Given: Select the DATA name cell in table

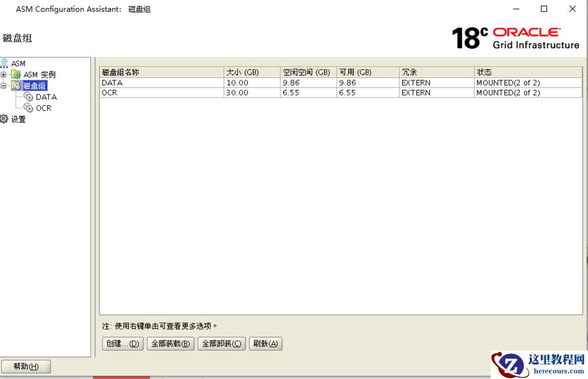Looking at the screenshot, I should point(161,83).
